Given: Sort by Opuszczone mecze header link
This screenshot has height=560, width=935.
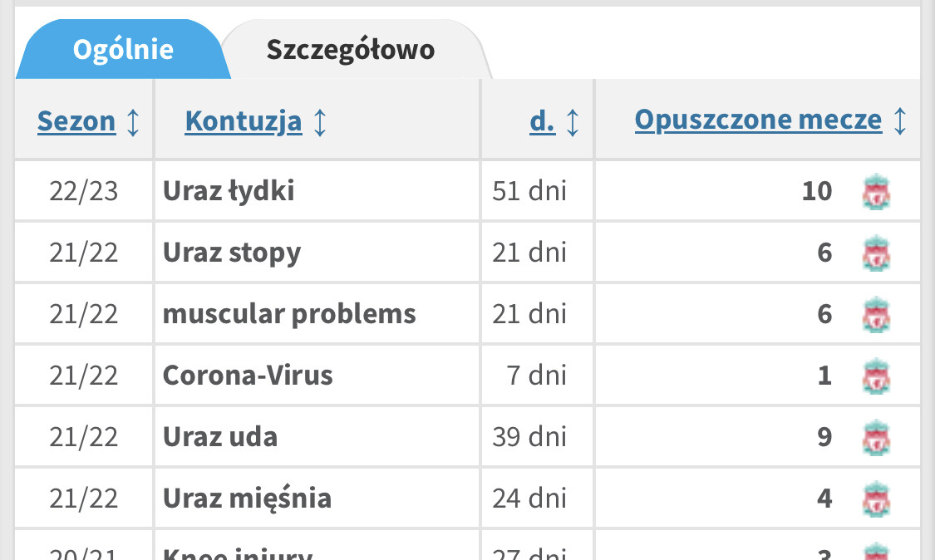Looking at the screenshot, I should [x=758, y=120].
